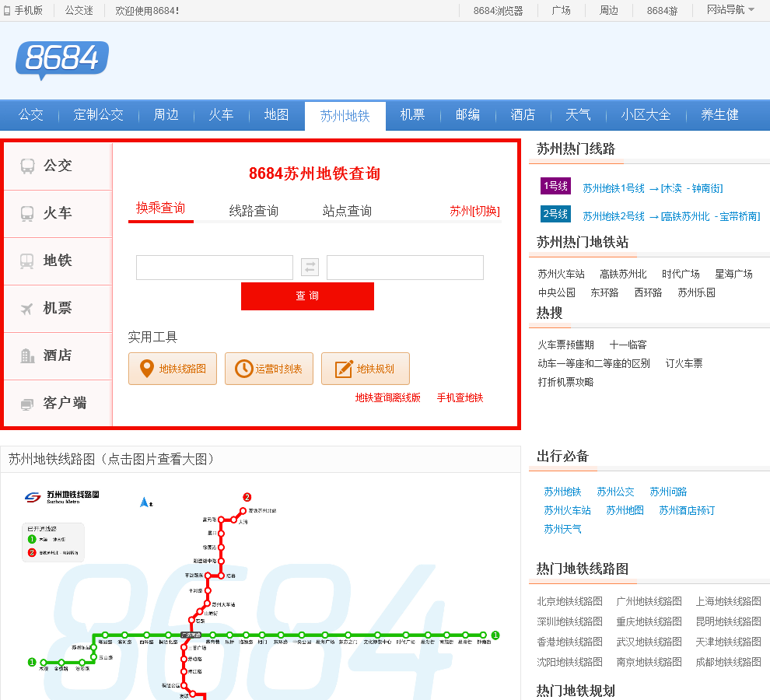Screen dimensions: 770x700
Task: Open 酒店 in the blue navigation bar
Action: [523, 115]
